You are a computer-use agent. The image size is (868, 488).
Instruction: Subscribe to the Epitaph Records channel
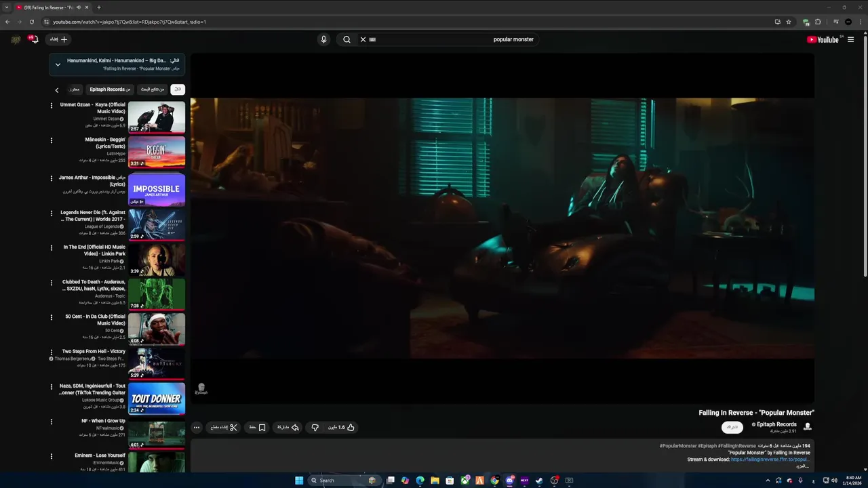pyautogui.click(x=732, y=427)
